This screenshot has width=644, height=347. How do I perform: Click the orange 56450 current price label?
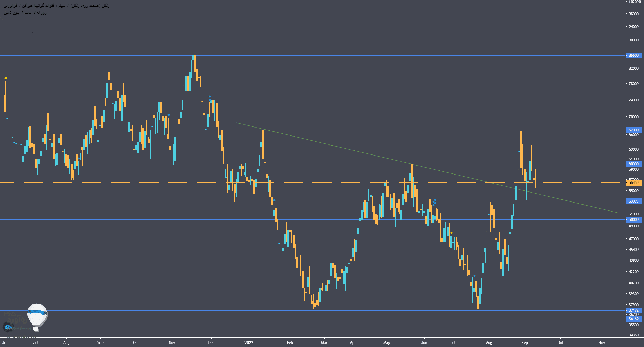634,182
